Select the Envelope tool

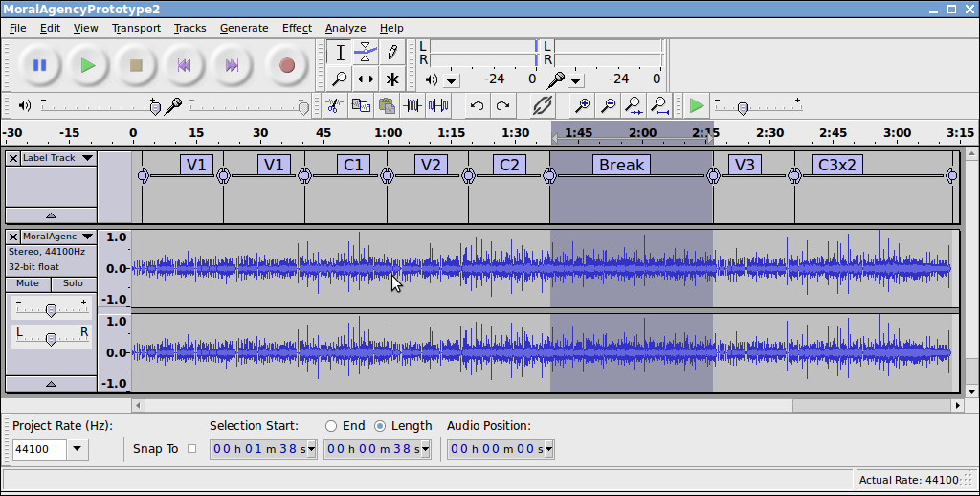pyautogui.click(x=366, y=53)
